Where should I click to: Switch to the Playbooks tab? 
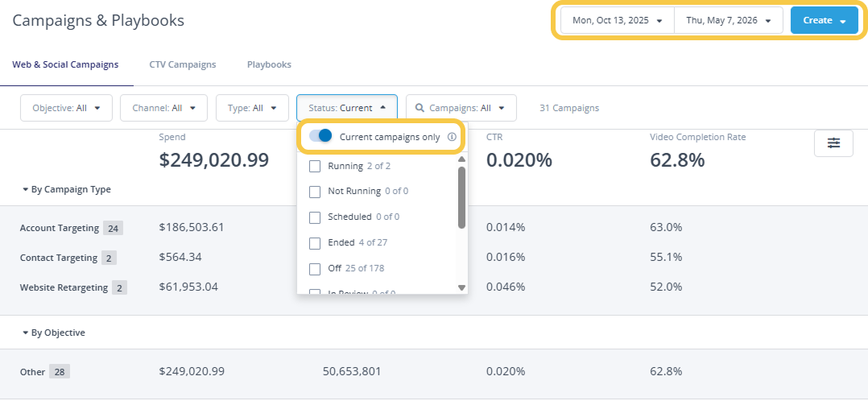click(269, 64)
